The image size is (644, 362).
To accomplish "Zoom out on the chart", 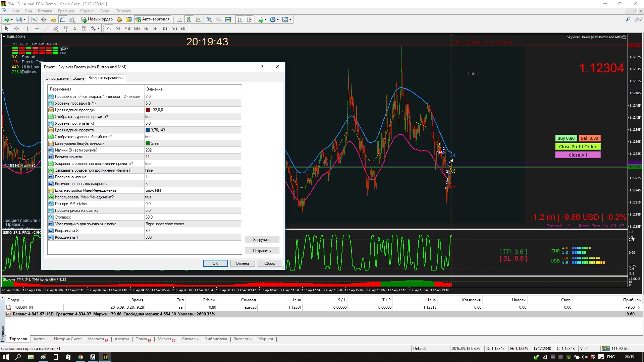I will click(x=219, y=19).
